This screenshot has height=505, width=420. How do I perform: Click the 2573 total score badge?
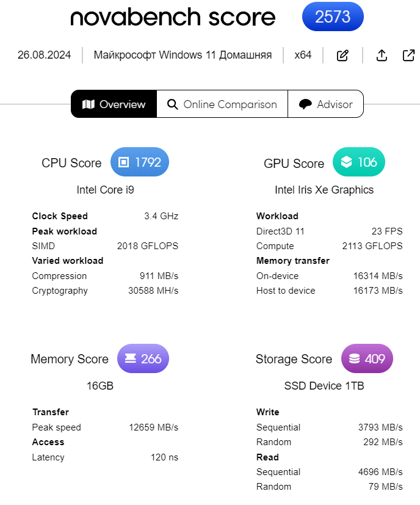(333, 17)
